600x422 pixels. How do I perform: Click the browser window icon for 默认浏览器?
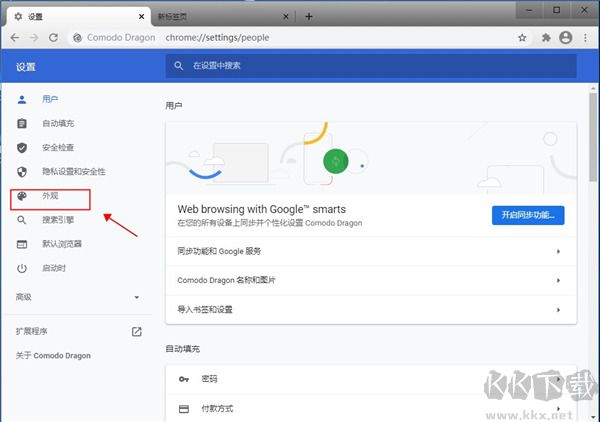coord(22,244)
